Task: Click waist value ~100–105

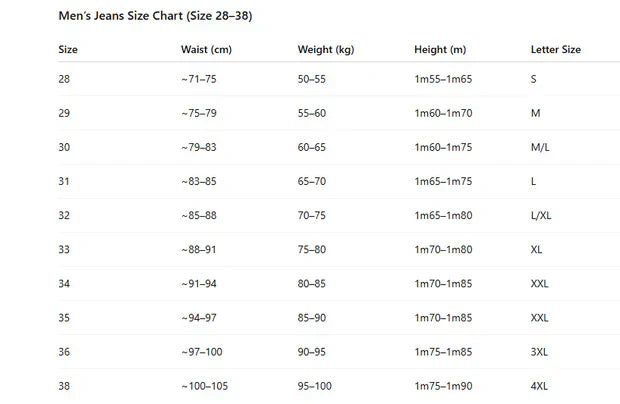Action: 204,386
